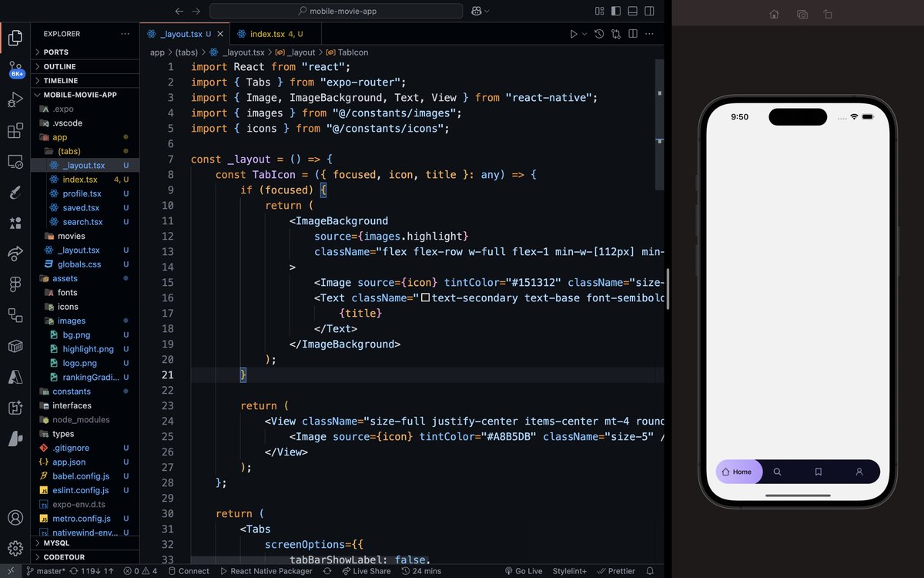924x578 pixels.
Task: Open the Extensions view
Action: (15, 130)
